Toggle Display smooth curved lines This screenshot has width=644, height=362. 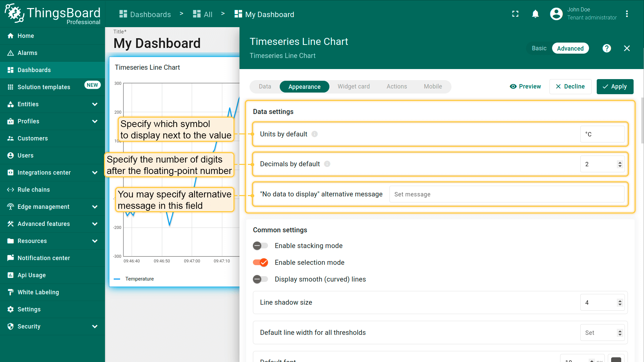point(260,279)
